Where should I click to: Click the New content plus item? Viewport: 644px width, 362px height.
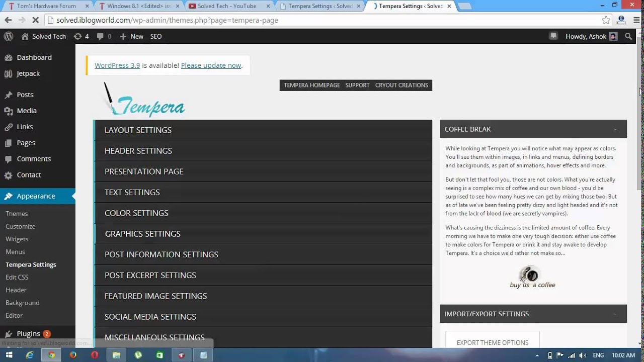[131, 36]
